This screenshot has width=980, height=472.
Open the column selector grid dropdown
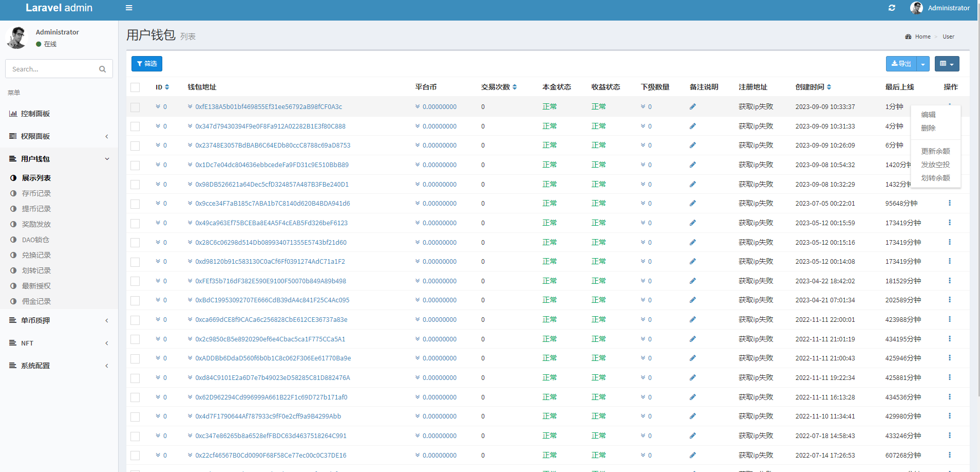(x=947, y=64)
